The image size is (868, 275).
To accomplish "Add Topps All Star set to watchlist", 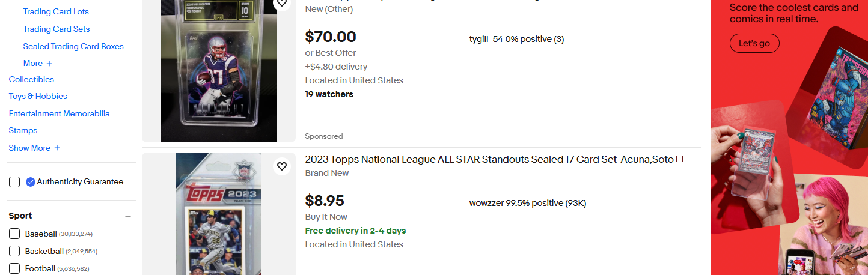I will [x=282, y=166].
